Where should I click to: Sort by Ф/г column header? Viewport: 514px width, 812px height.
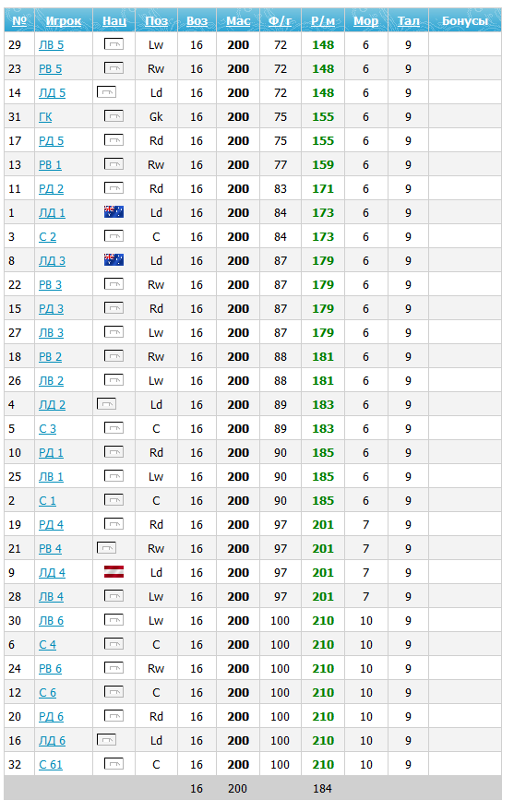[x=281, y=20]
